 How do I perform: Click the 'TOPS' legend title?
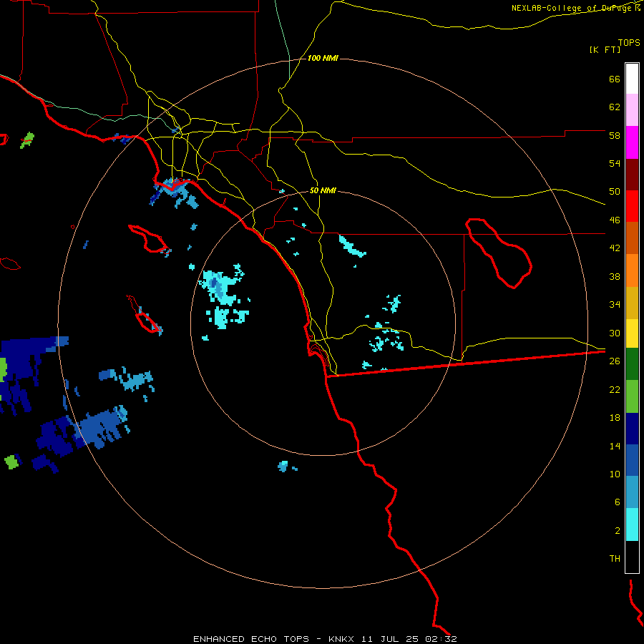point(629,42)
